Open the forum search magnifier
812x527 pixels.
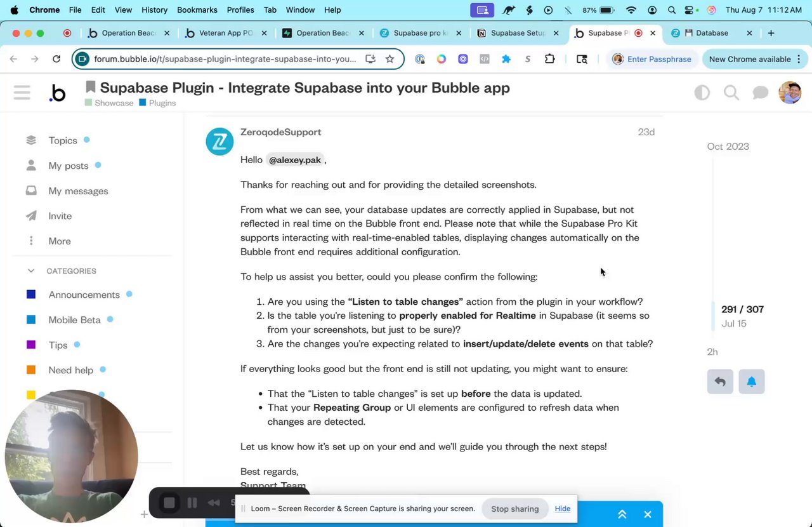point(731,93)
